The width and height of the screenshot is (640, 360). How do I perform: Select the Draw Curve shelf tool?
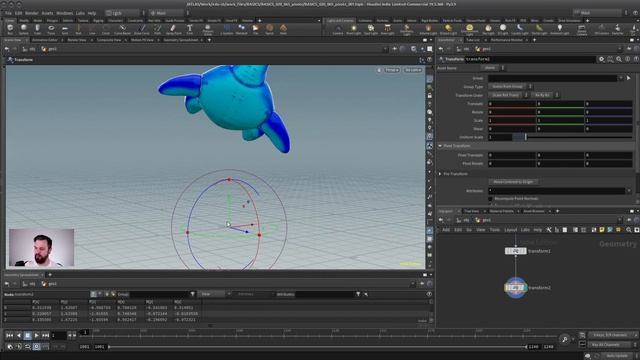pos(142,29)
